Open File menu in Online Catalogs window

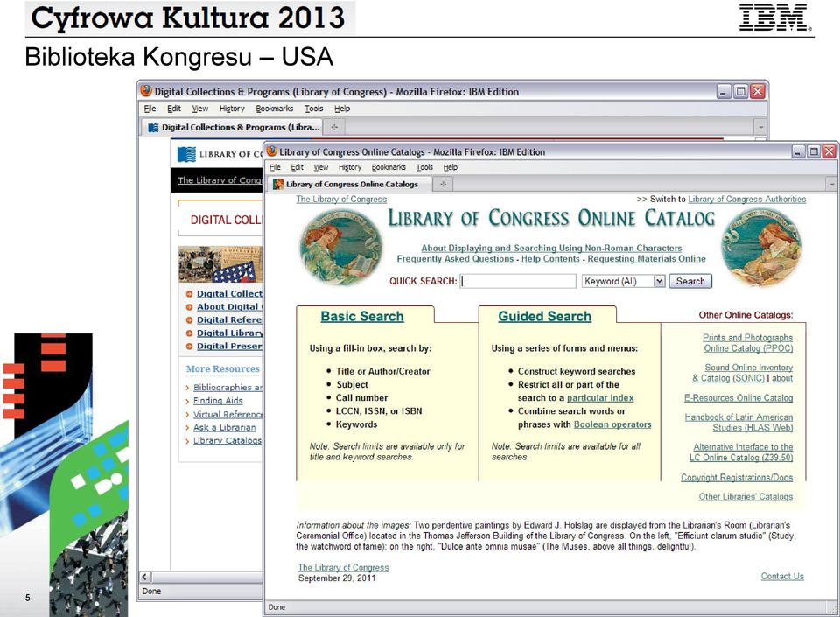click(x=276, y=167)
